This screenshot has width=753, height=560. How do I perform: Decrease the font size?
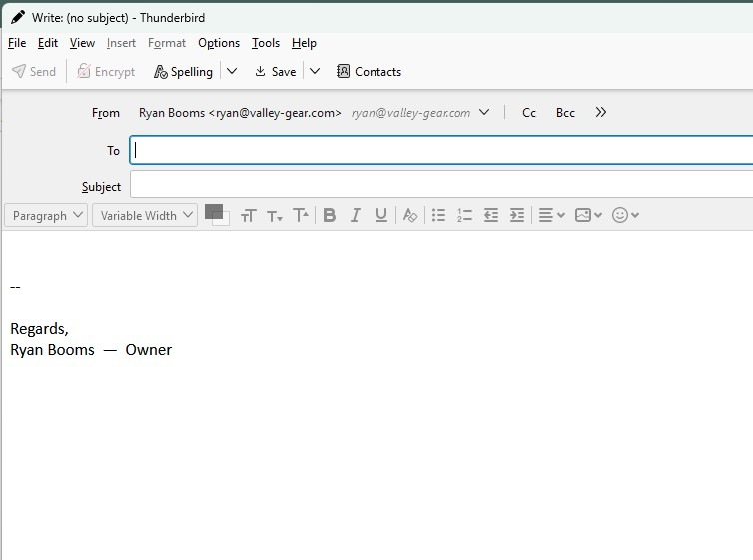[x=275, y=216]
